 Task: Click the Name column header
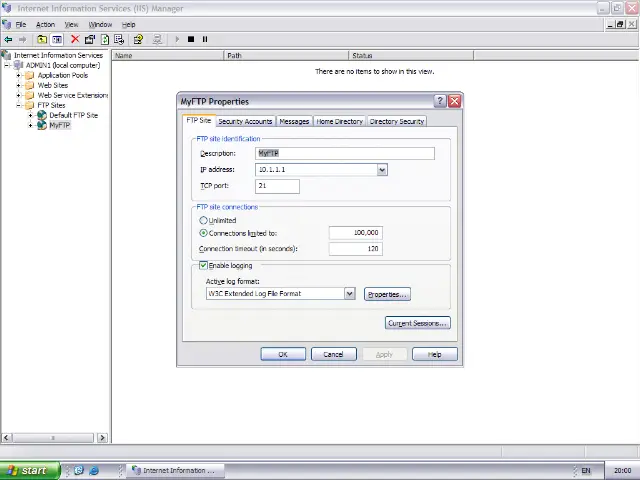[x=168, y=56]
